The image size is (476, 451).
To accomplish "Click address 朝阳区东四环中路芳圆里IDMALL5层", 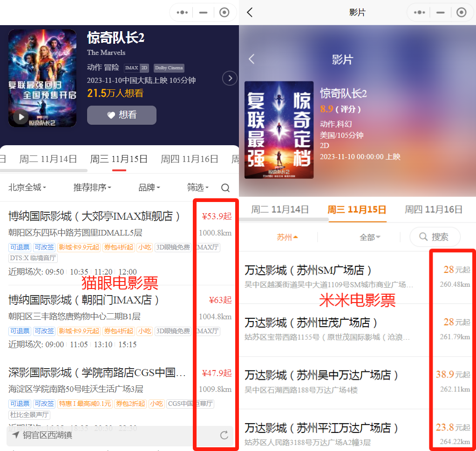I will pyautogui.click(x=75, y=233).
